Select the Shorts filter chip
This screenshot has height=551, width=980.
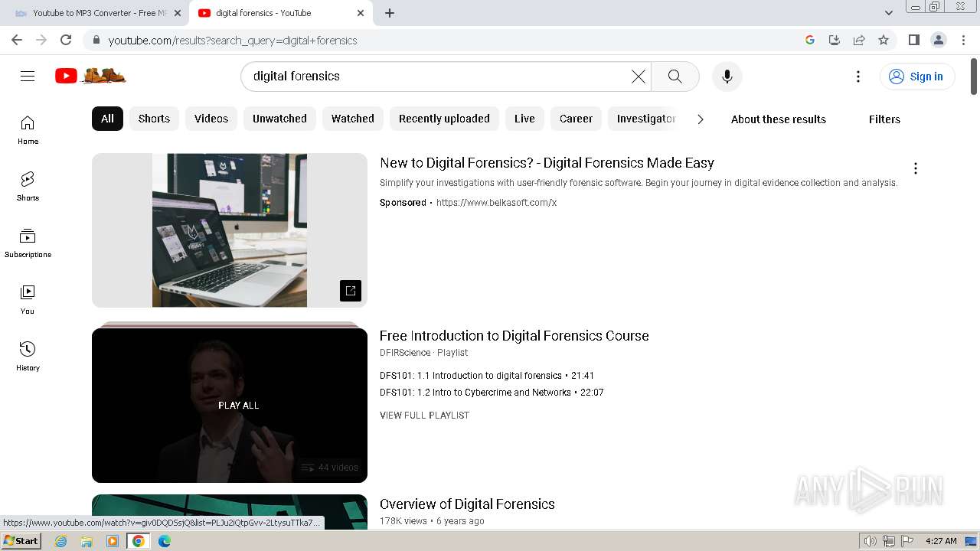point(154,119)
